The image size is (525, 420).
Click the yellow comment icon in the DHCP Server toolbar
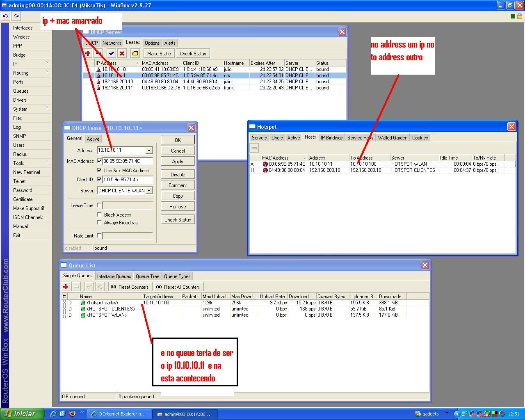(135, 53)
